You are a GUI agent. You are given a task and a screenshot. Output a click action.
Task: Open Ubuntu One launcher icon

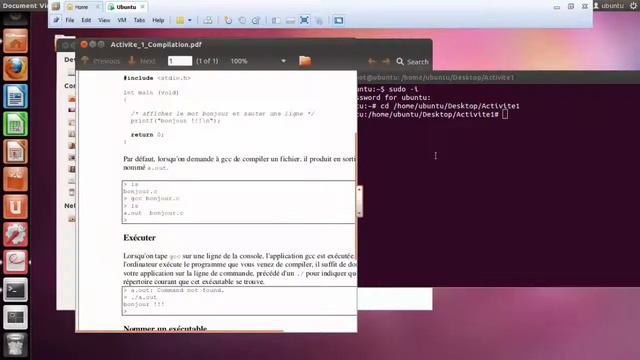coord(16,207)
